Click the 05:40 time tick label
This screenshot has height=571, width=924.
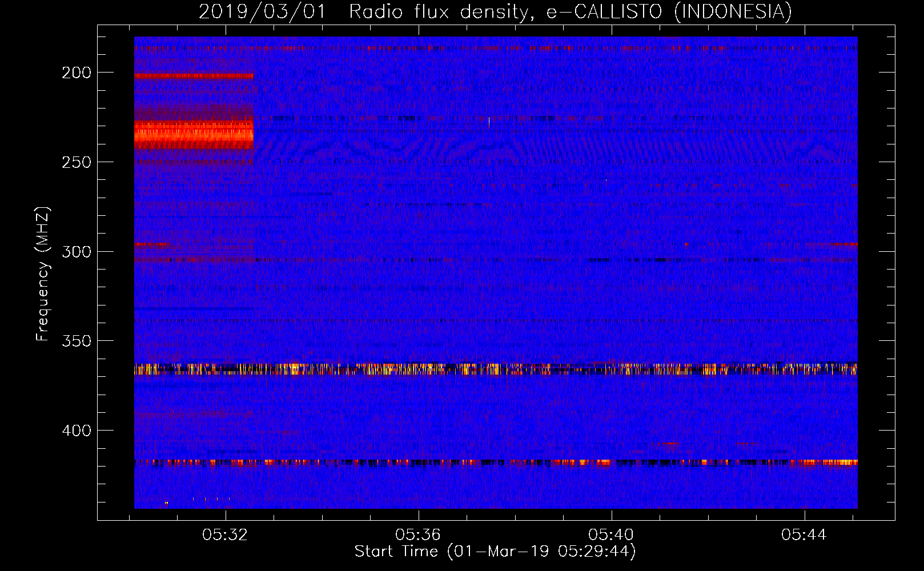[x=611, y=535]
